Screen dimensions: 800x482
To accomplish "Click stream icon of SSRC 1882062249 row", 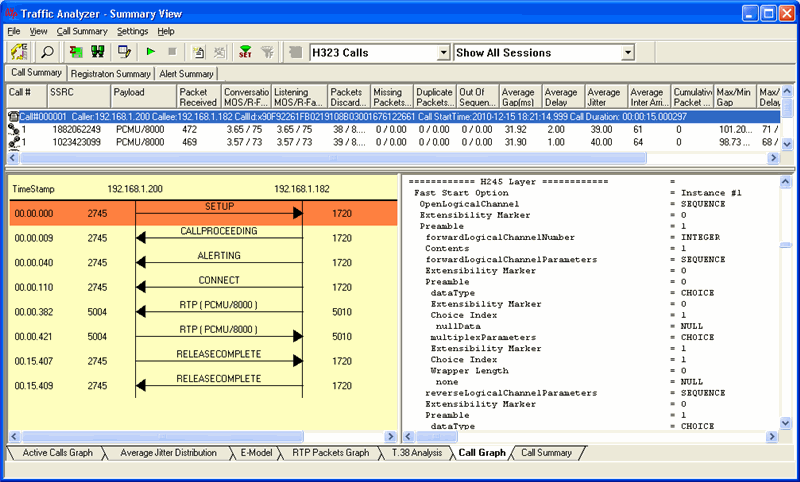I will [13, 130].
